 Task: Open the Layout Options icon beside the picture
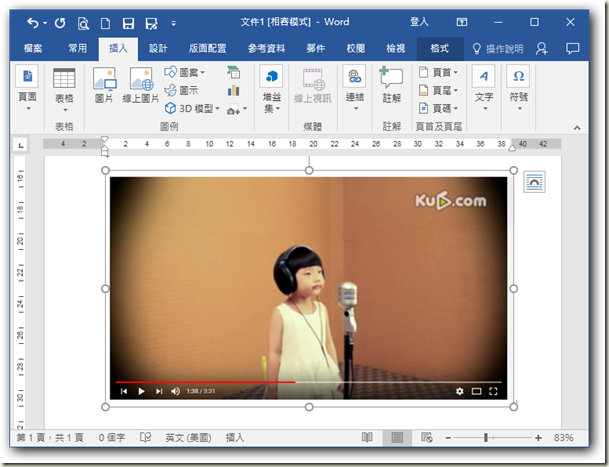(534, 181)
